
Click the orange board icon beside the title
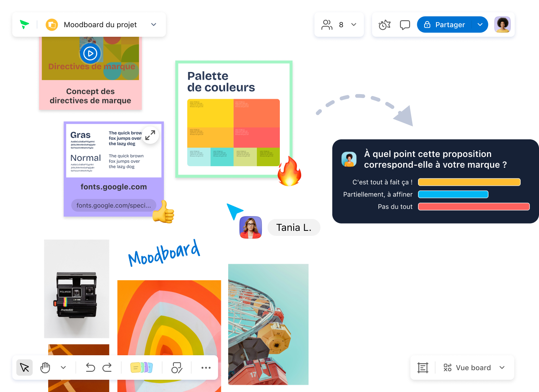pos(52,24)
